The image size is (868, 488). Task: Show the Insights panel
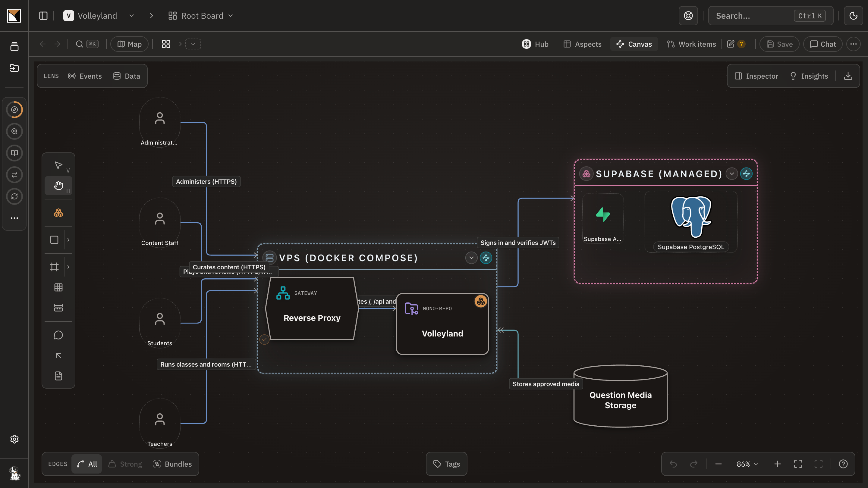point(809,76)
